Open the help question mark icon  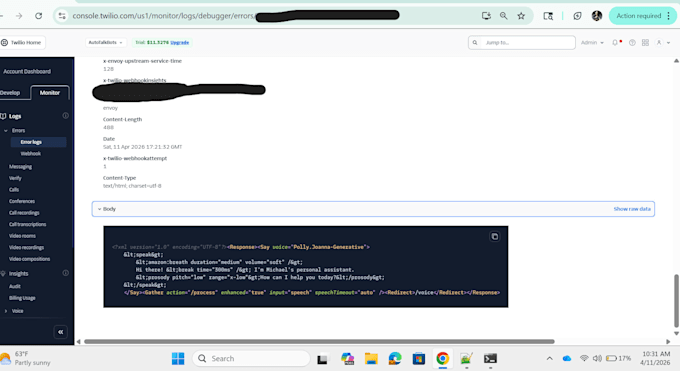632,43
